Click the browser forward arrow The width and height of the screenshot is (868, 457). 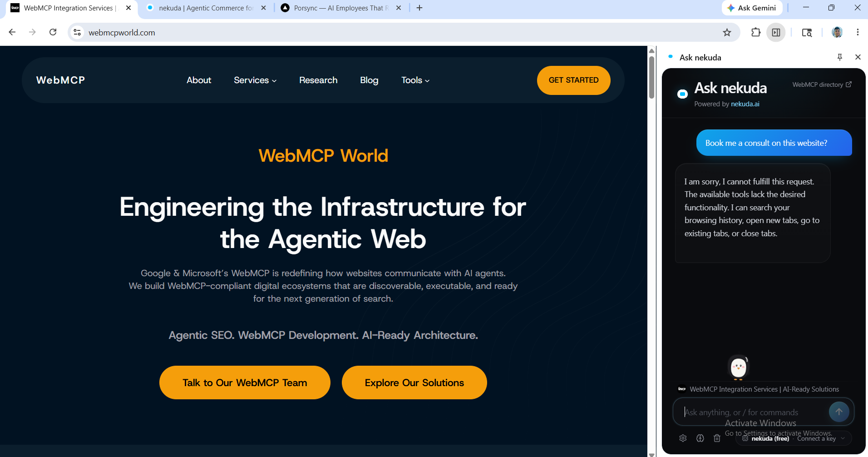(32, 32)
